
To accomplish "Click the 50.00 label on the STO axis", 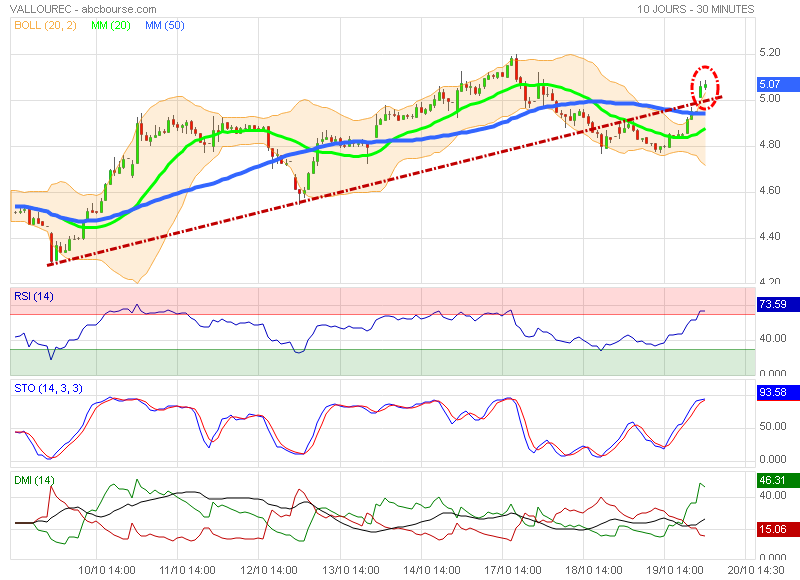I will point(773,426).
